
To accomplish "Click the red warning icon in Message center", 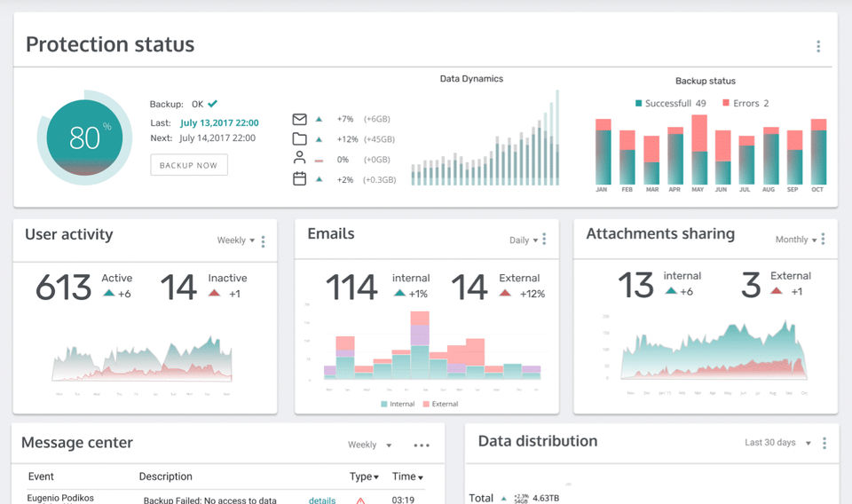I will pyautogui.click(x=360, y=500).
